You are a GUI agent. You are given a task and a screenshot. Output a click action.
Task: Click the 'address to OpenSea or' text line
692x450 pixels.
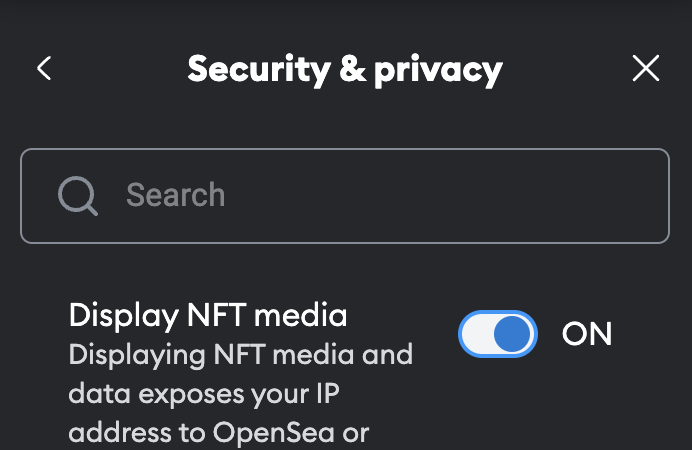point(218,433)
